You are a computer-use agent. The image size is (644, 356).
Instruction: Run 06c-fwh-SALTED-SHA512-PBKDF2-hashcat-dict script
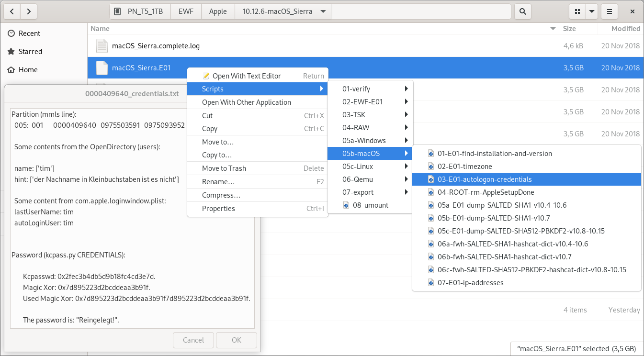click(526, 270)
